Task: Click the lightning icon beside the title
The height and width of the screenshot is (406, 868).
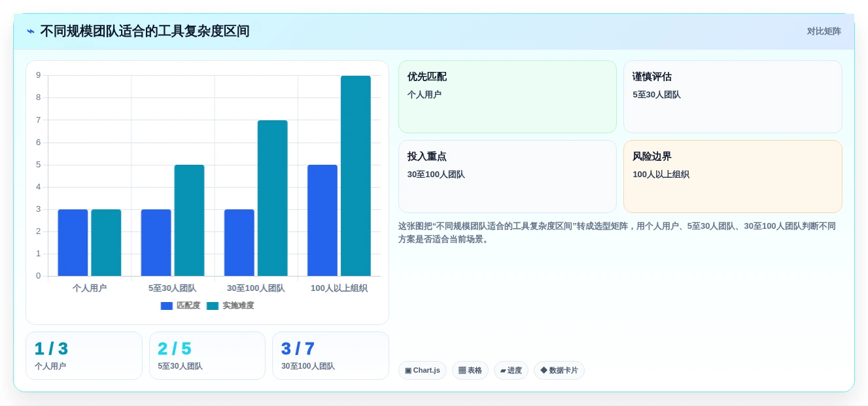Action: [31, 31]
